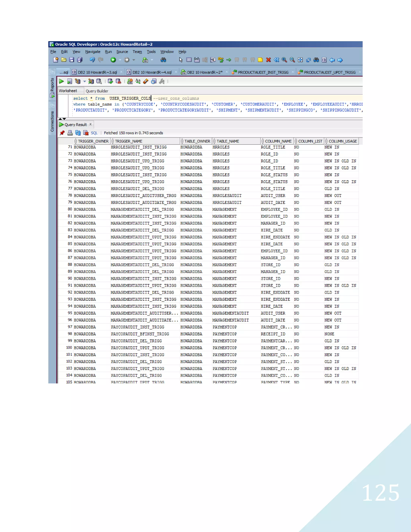This screenshot has height=532, width=411.
Task: Click the green Back navigation icon
Action: click(113, 60)
